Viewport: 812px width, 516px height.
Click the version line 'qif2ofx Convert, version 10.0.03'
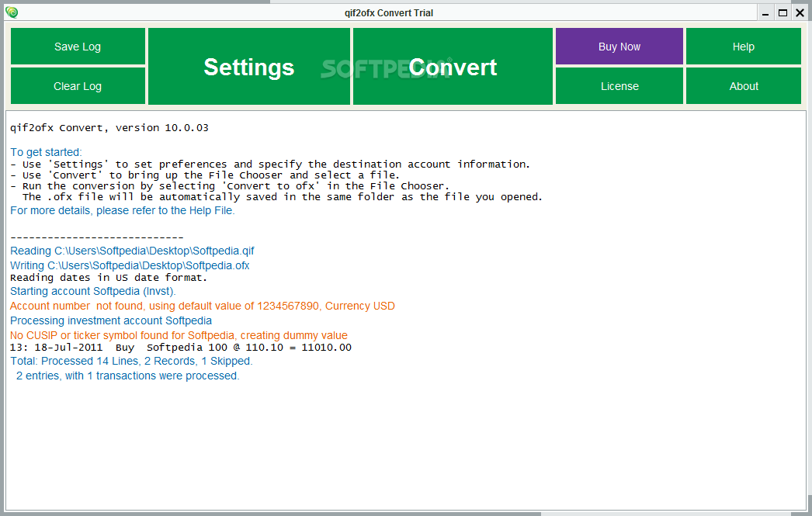[x=109, y=128]
